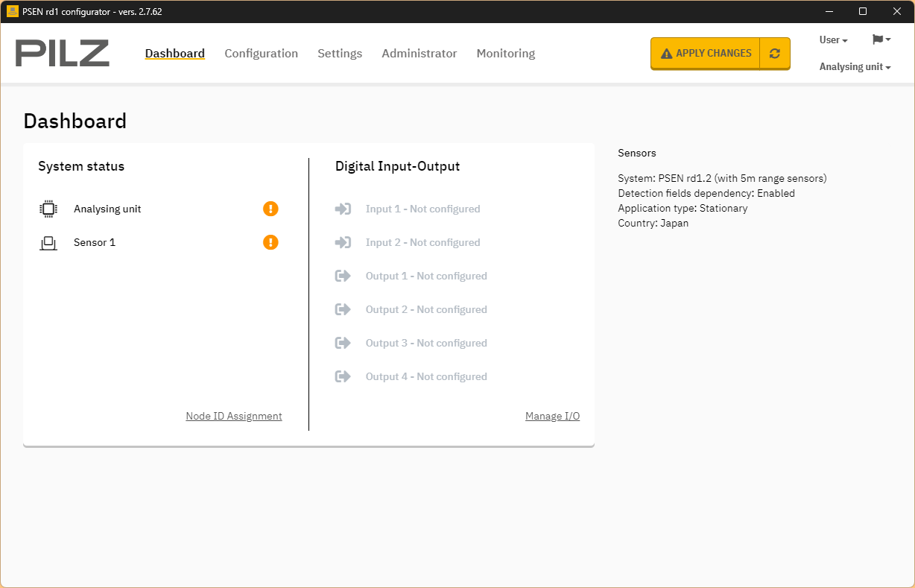The image size is (915, 588).
Task: Maximize the PSEN rd1 configurator window
Action: (x=863, y=11)
